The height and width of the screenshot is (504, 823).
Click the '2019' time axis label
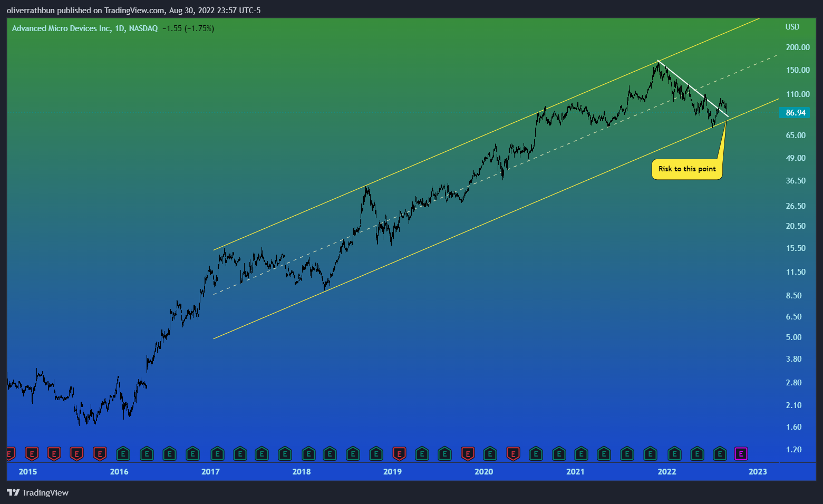[x=392, y=472]
